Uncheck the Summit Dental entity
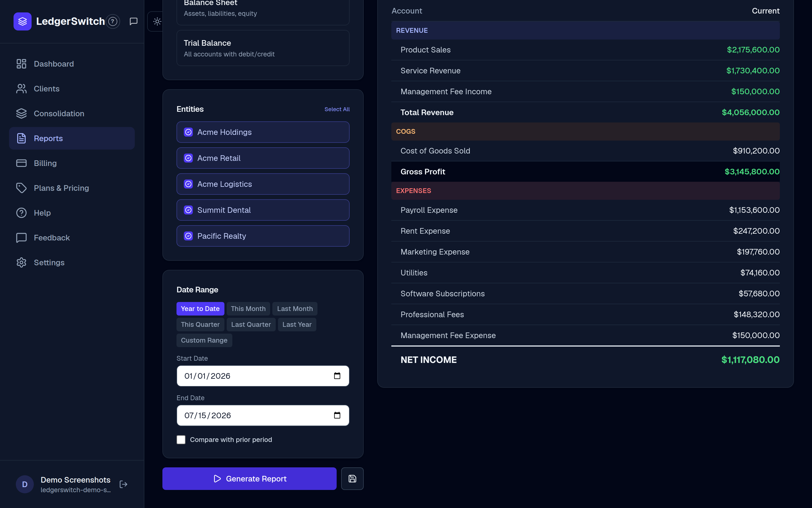 [189, 210]
